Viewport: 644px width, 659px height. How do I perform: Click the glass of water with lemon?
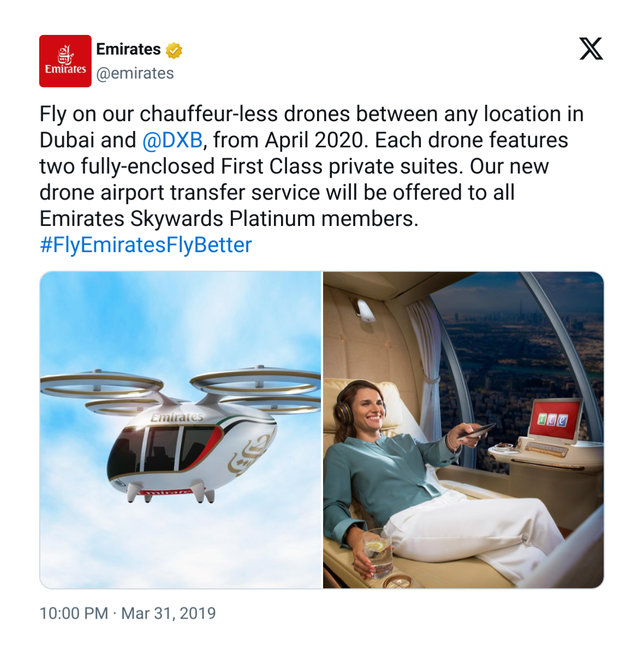(x=377, y=551)
